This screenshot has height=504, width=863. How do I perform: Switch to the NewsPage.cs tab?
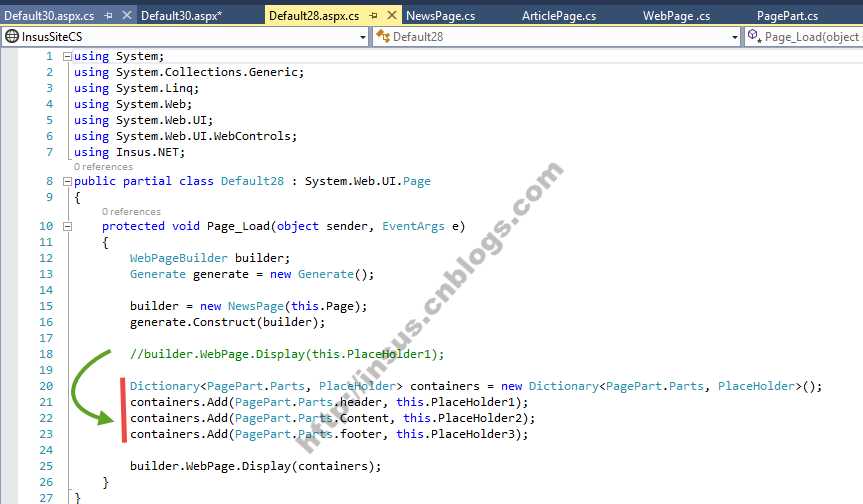tap(440, 16)
